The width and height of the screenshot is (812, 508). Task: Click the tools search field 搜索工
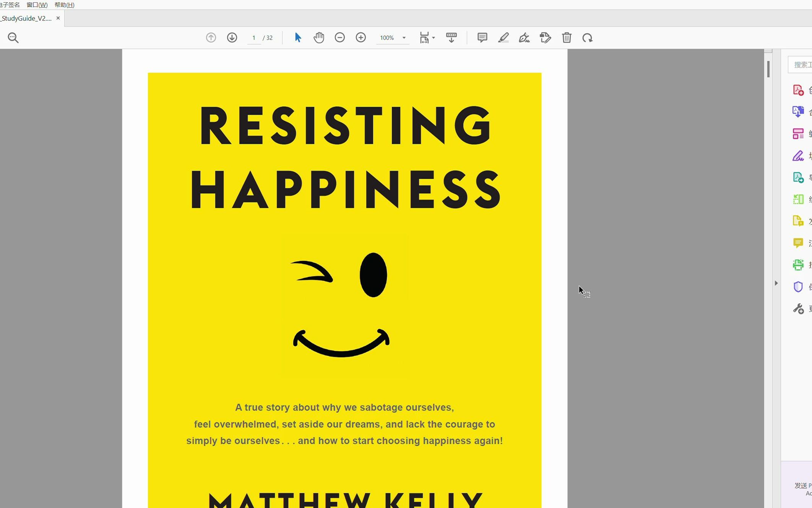[800, 65]
